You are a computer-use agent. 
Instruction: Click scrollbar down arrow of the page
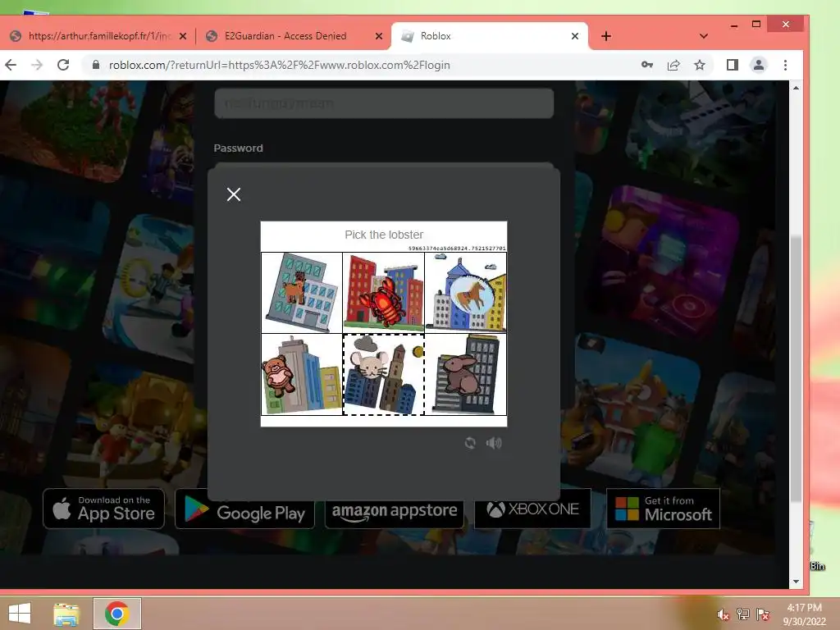point(796,582)
